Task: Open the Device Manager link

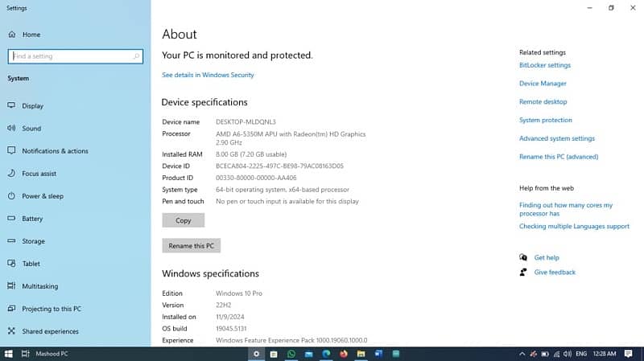Action: 543,84
